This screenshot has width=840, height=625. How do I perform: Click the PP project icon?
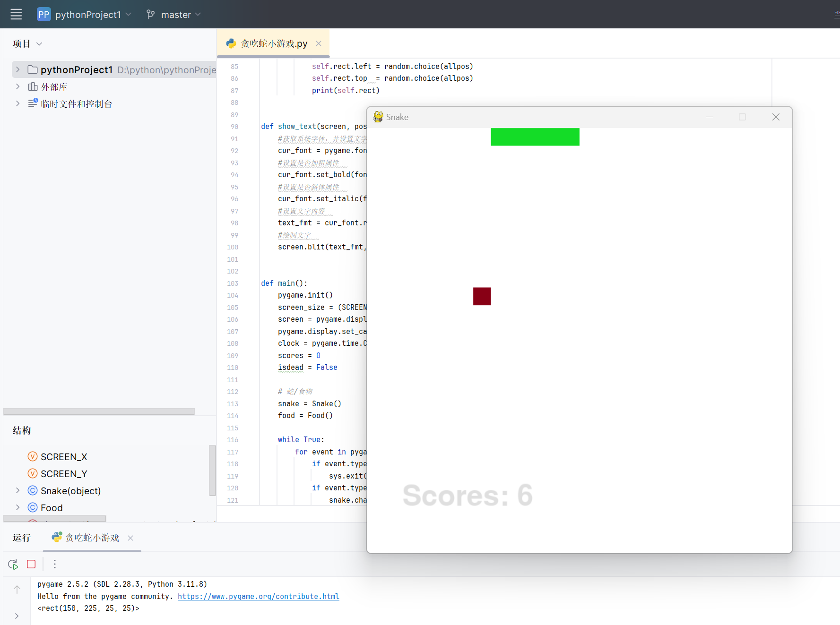click(43, 15)
